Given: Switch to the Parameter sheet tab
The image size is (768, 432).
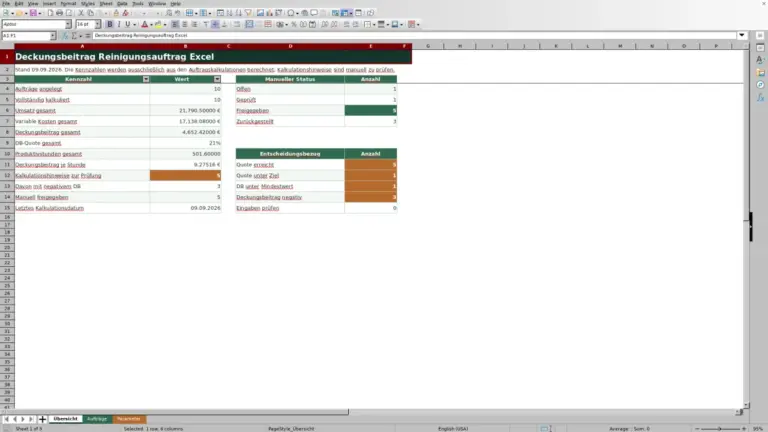Looking at the screenshot, I should click(129, 419).
